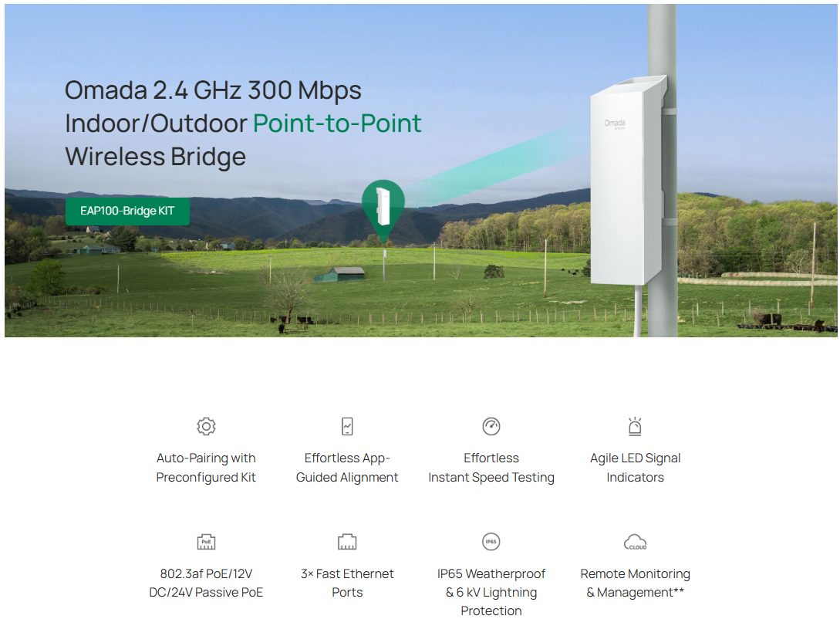Click the gear icon above Auto-Pairing
The image size is (840, 619).
[x=206, y=426]
